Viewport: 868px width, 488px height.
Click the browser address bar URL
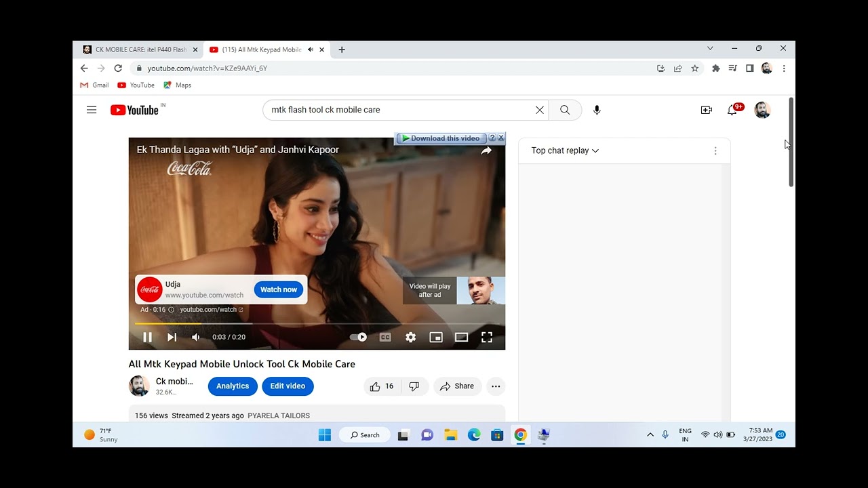click(x=208, y=68)
